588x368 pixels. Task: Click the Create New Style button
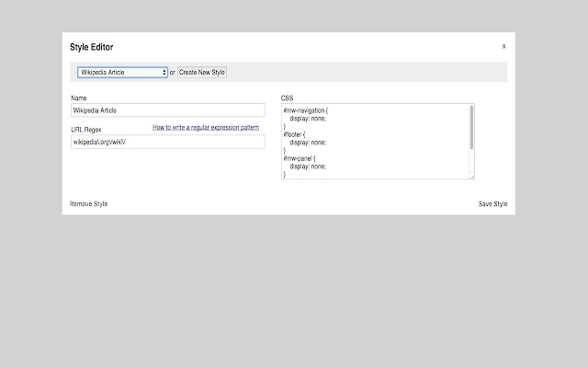[x=201, y=72]
